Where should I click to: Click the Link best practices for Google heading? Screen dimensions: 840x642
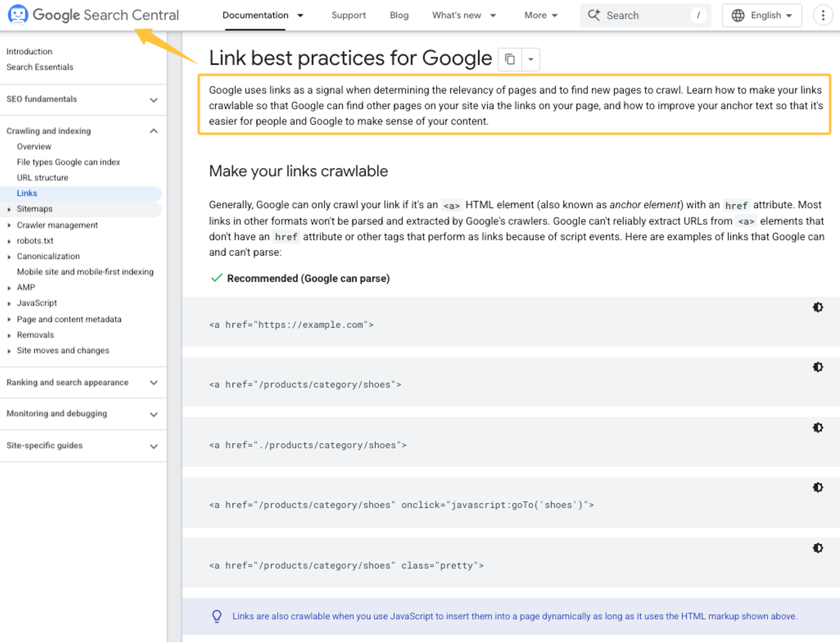350,58
